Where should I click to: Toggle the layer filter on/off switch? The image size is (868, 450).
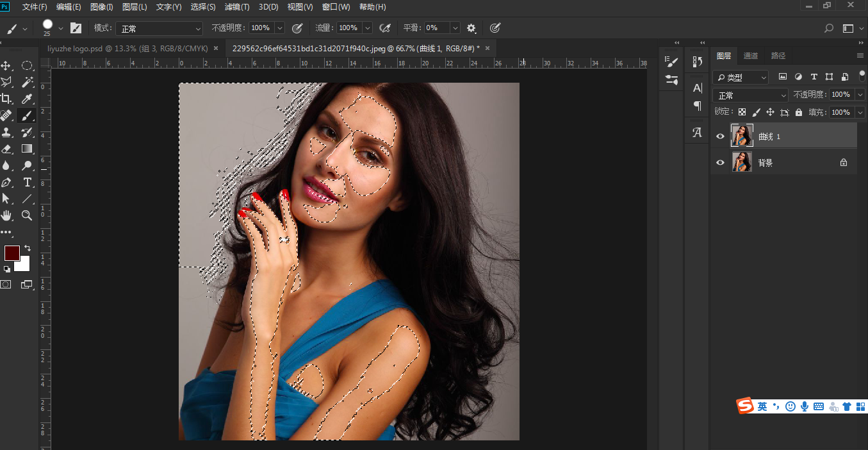[862, 75]
